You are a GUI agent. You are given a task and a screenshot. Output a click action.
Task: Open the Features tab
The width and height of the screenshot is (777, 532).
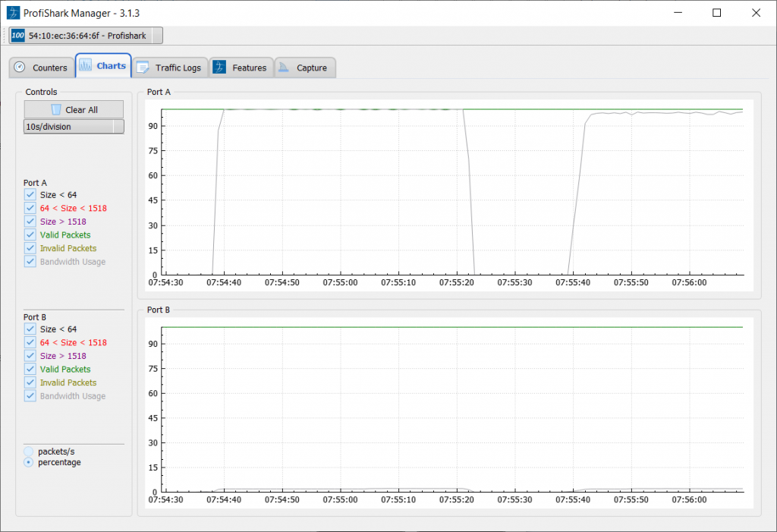pyautogui.click(x=241, y=68)
